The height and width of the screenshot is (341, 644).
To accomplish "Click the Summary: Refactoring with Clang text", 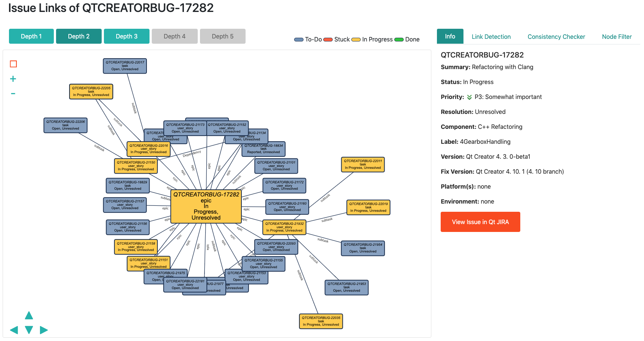I will click(487, 67).
